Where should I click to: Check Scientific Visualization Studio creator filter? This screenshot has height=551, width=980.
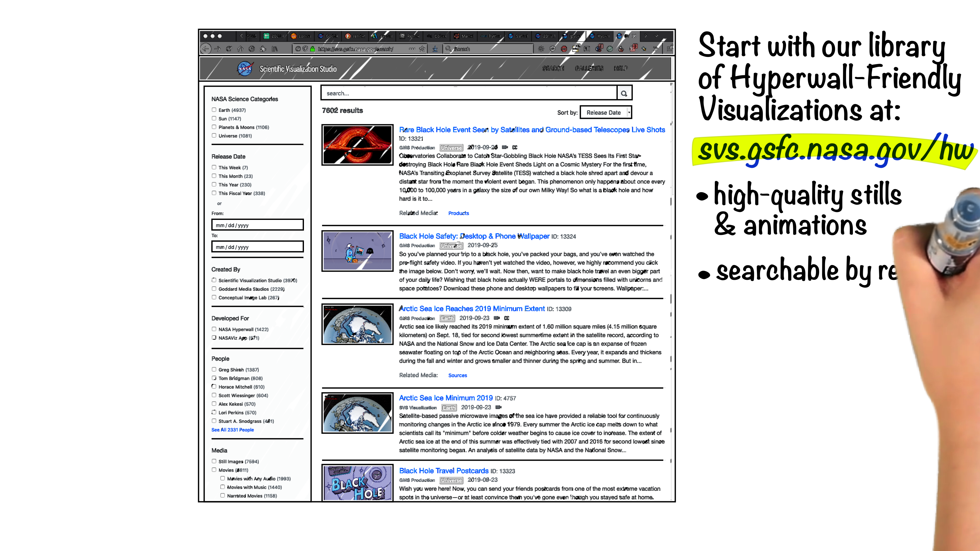pyautogui.click(x=214, y=280)
